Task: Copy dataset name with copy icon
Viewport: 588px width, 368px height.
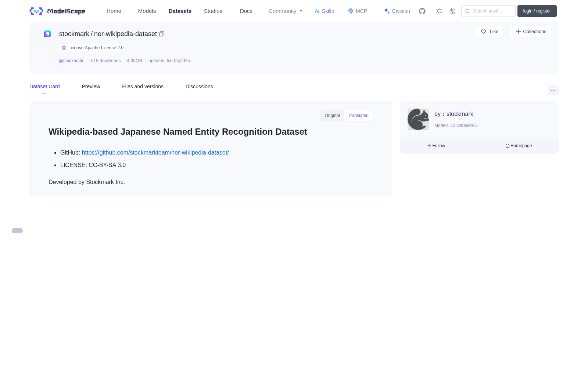Action: click(162, 34)
